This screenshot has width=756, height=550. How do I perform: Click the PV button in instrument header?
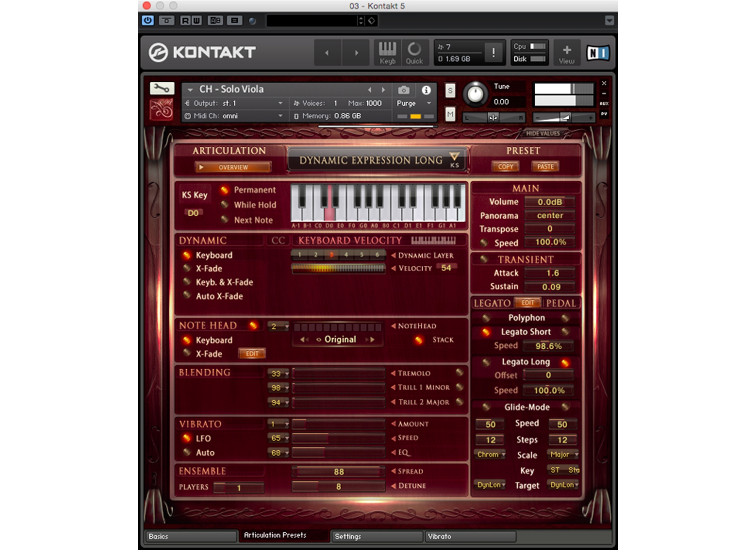point(604,114)
